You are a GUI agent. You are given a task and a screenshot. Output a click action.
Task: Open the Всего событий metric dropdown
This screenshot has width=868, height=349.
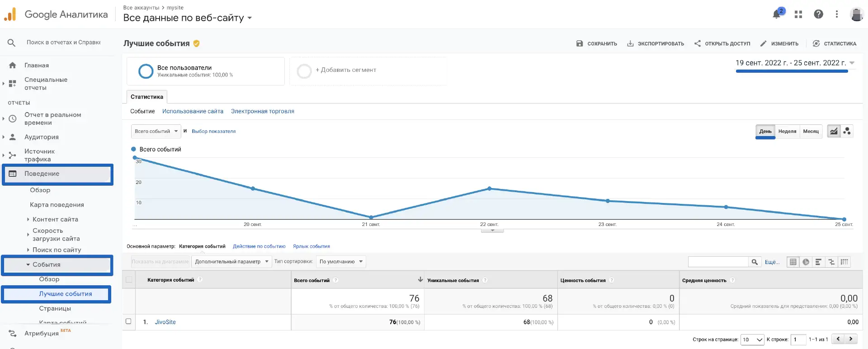156,132
